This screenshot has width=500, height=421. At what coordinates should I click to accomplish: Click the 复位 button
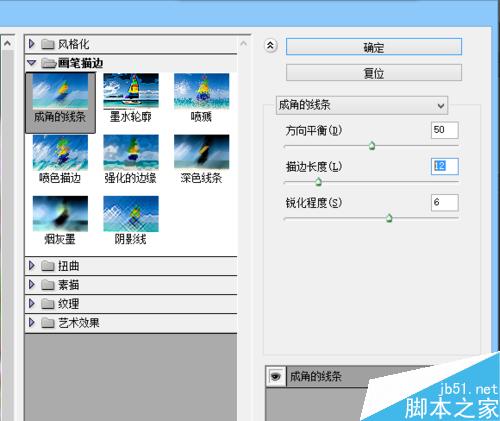pyautogui.click(x=374, y=73)
